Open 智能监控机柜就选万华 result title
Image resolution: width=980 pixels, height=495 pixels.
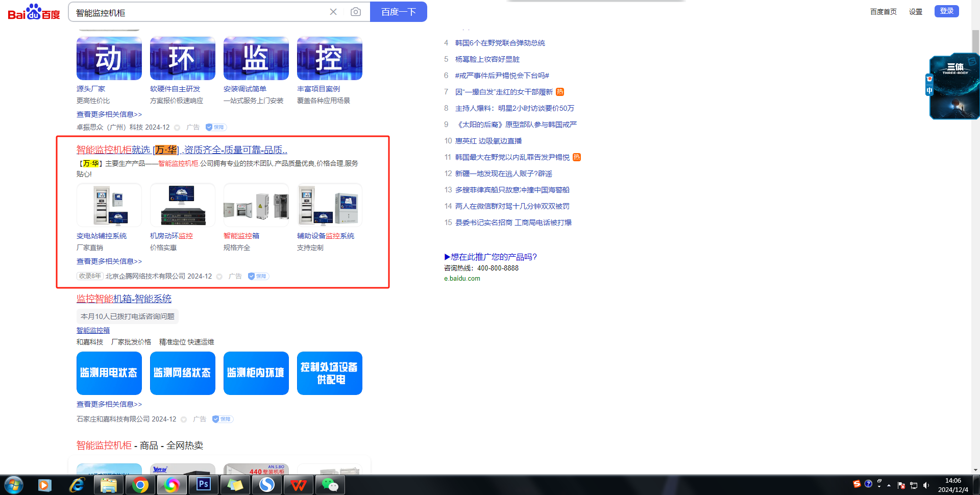pyautogui.click(x=182, y=150)
